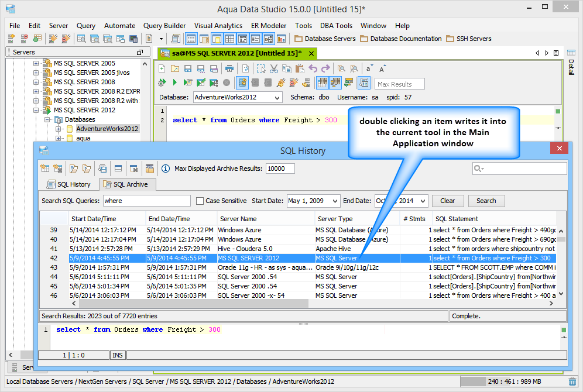Screen dimensions: 583x392
Task: Click the New script icon in query toolbar
Action: click(162, 68)
